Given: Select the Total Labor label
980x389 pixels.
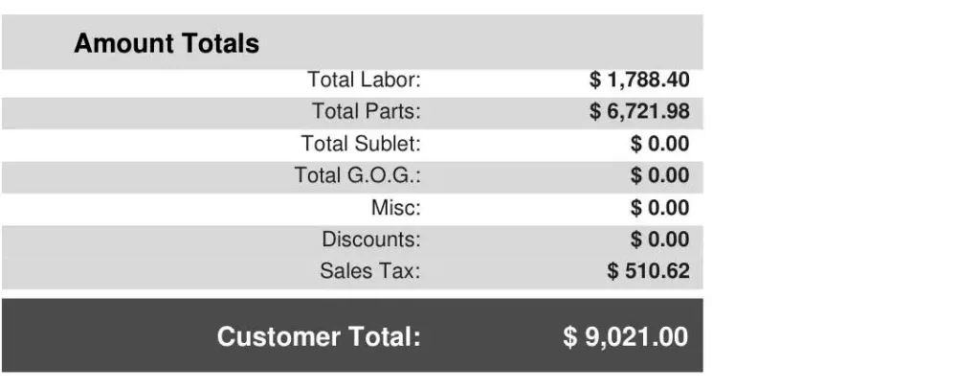Looking at the screenshot, I should point(364,80).
